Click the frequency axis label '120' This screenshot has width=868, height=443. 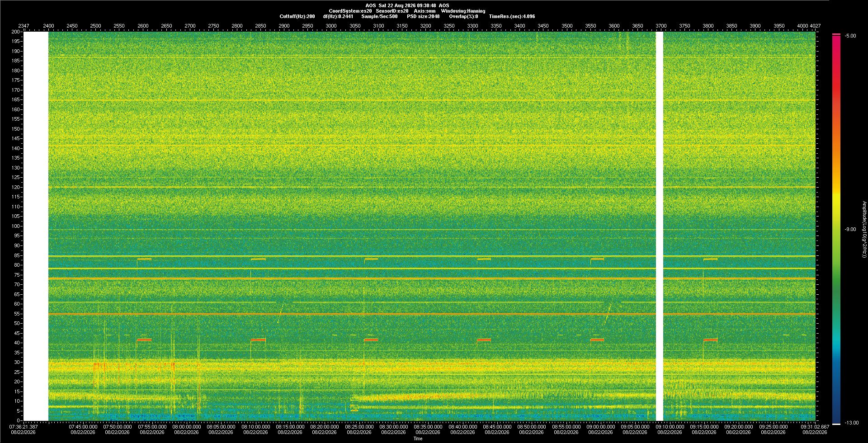click(16, 187)
